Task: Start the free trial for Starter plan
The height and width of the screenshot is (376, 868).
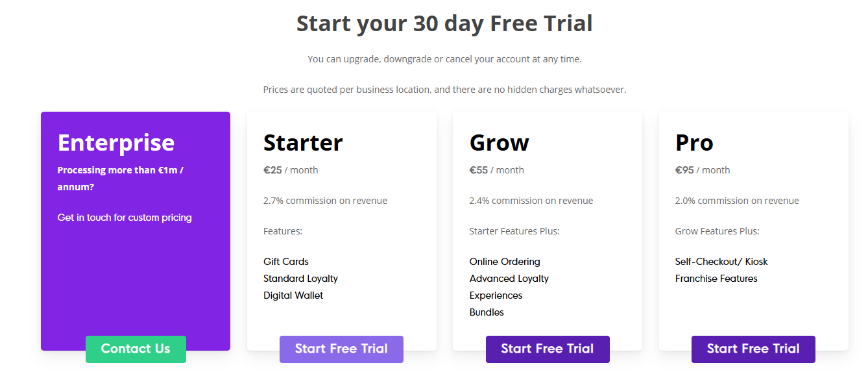Action: (x=341, y=349)
